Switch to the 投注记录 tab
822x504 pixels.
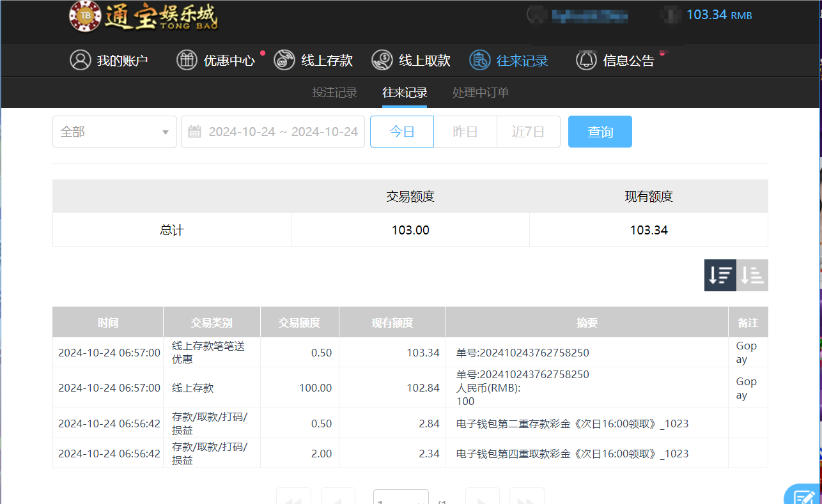(x=334, y=92)
